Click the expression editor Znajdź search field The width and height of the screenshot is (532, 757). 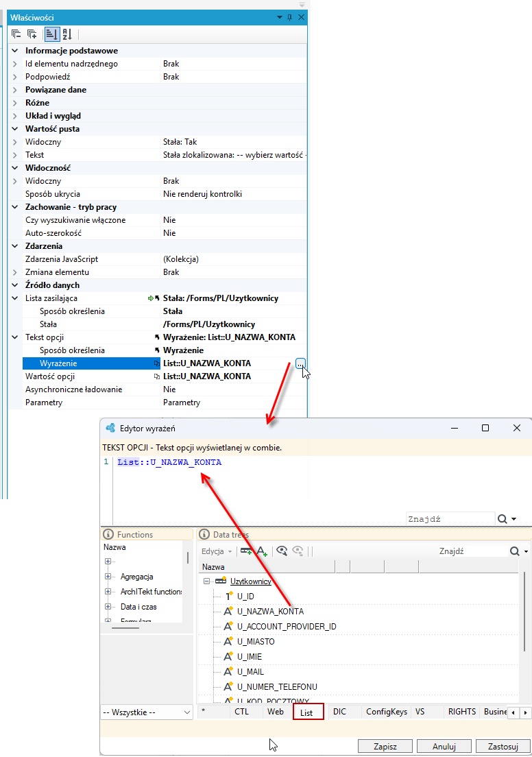pyautogui.click(x=450, y=519)
